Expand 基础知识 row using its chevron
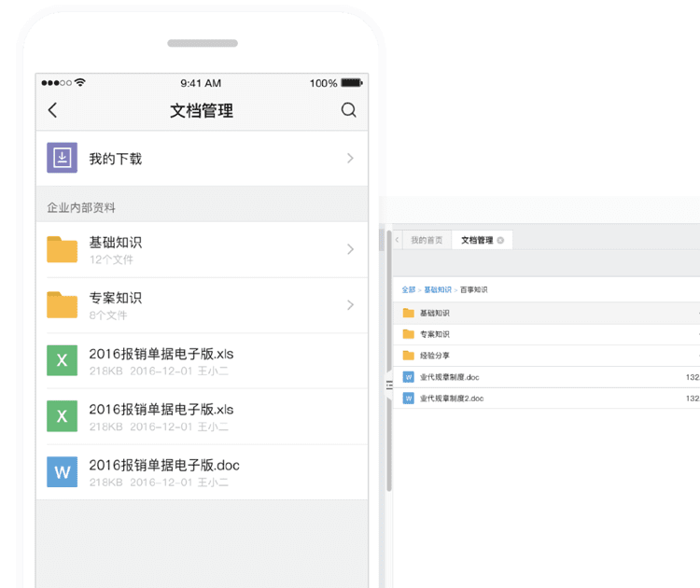The width and height of the screenshot is (700, 588). tap(350, 249)
